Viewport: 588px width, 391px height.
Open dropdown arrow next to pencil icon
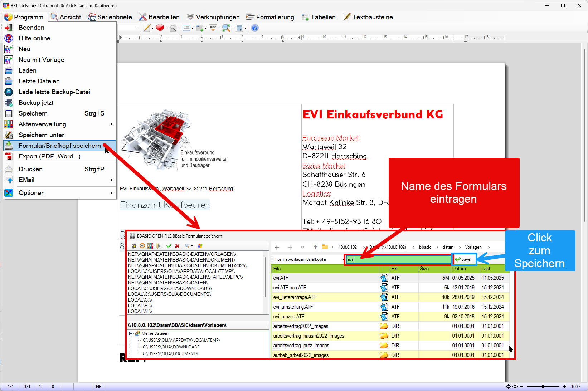point(152,28)
